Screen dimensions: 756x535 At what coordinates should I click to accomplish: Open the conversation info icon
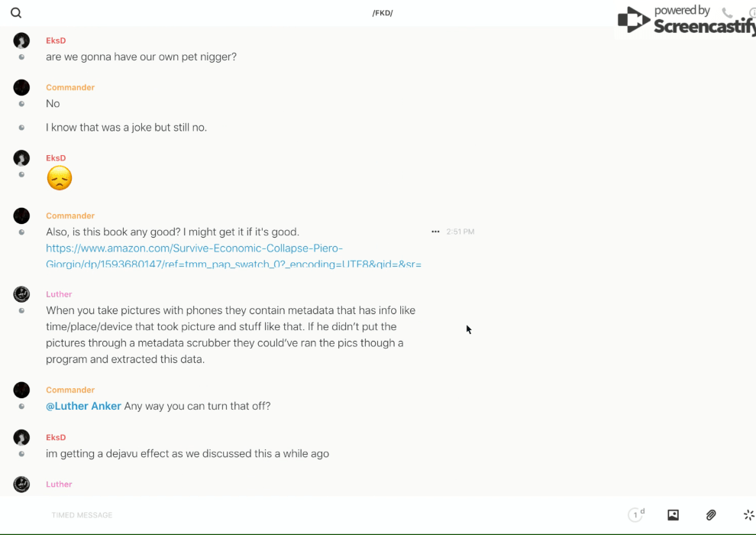click(752, 13)
